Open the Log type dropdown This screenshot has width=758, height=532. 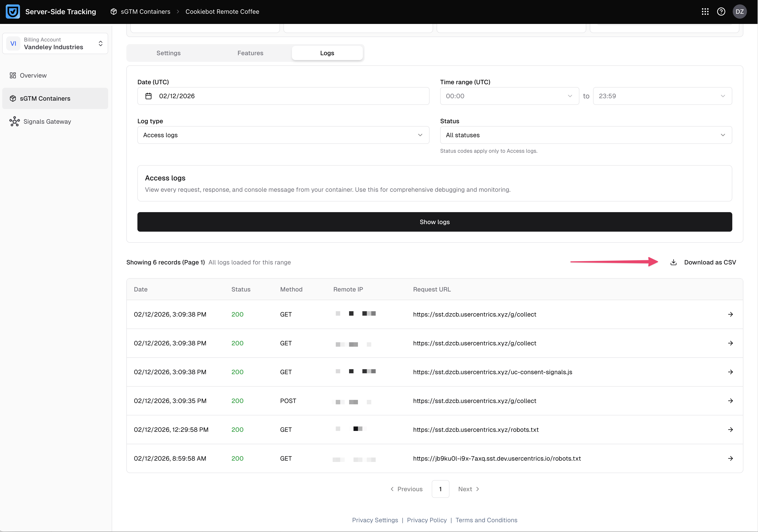pyautogui.click(x=283, y=135)
